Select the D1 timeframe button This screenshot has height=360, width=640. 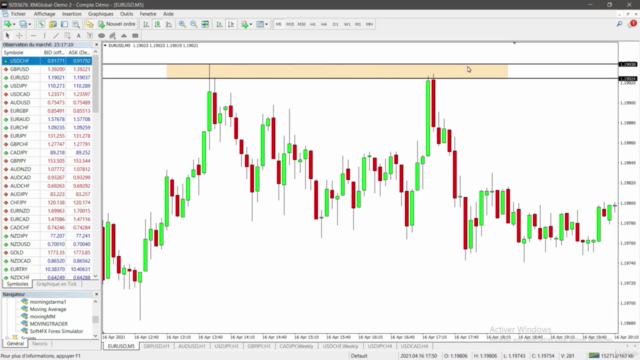coord(336,24)
